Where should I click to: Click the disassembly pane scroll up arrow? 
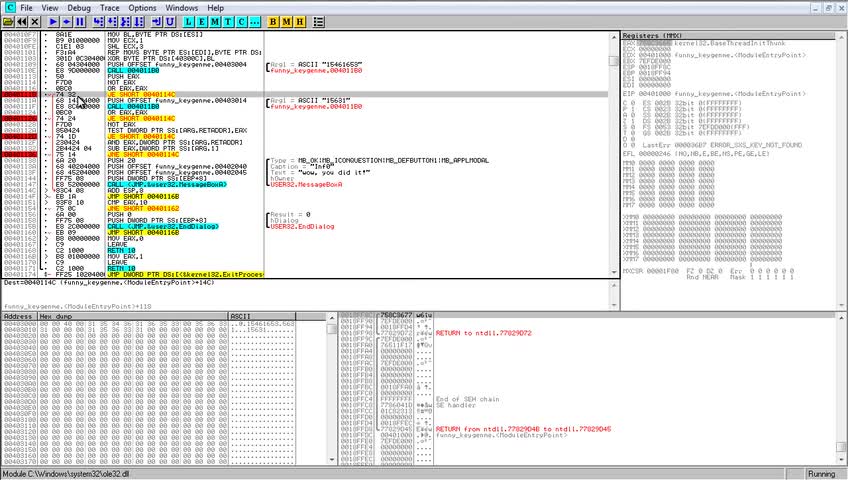click(614, 37)
